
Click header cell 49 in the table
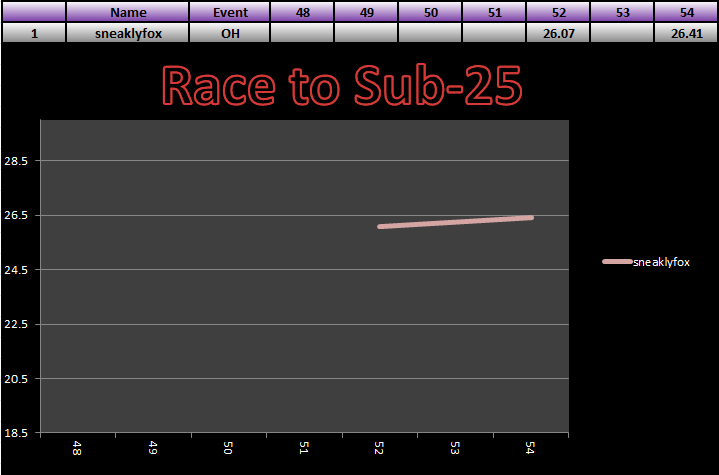point(366,12)
